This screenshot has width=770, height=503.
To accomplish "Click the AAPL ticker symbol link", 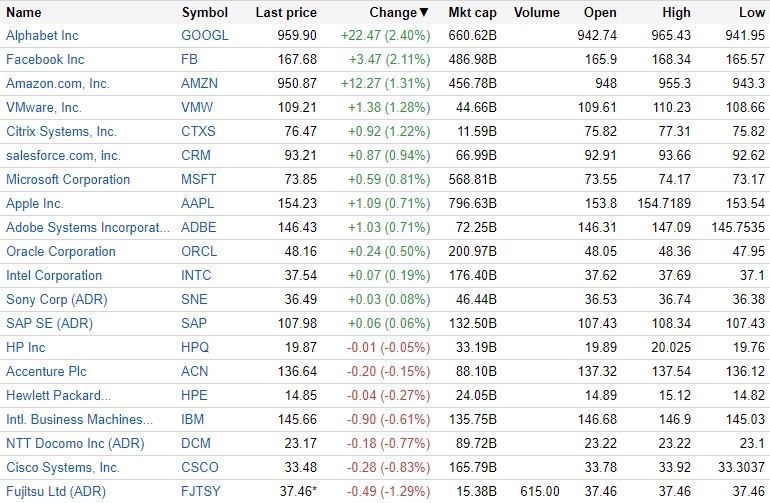I will pyautogui.click(x=198, y=203).
